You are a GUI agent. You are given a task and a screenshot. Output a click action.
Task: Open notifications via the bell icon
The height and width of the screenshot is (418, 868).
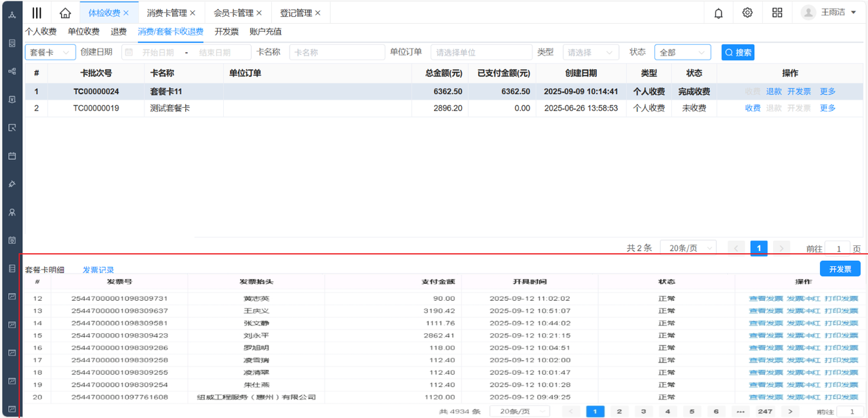pos(718,13)
